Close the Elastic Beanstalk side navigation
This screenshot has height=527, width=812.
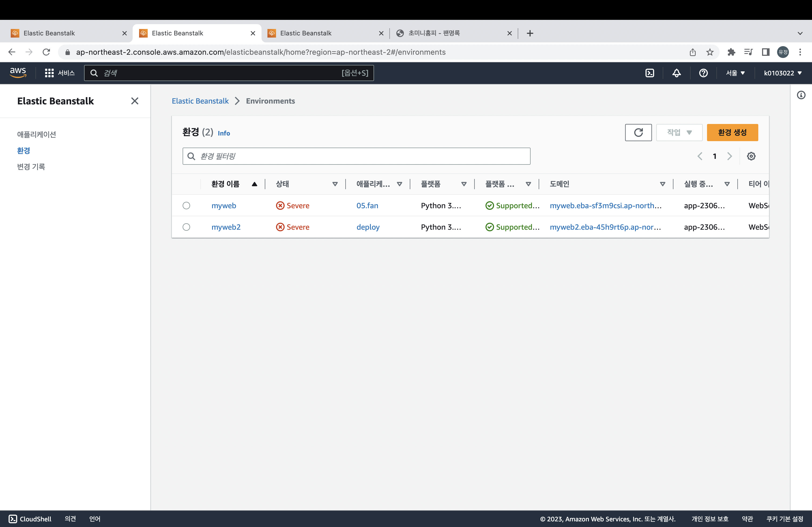[x=135, y=101]
